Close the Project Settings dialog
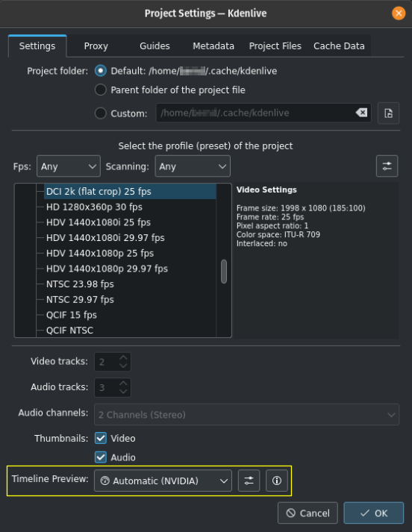Viewport: 412px width, 532px height. point(399,13)
